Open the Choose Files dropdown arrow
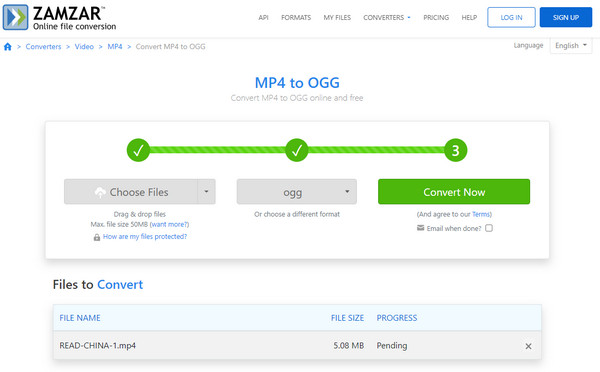This screenshot has width=600, height=372. point(206,191)
